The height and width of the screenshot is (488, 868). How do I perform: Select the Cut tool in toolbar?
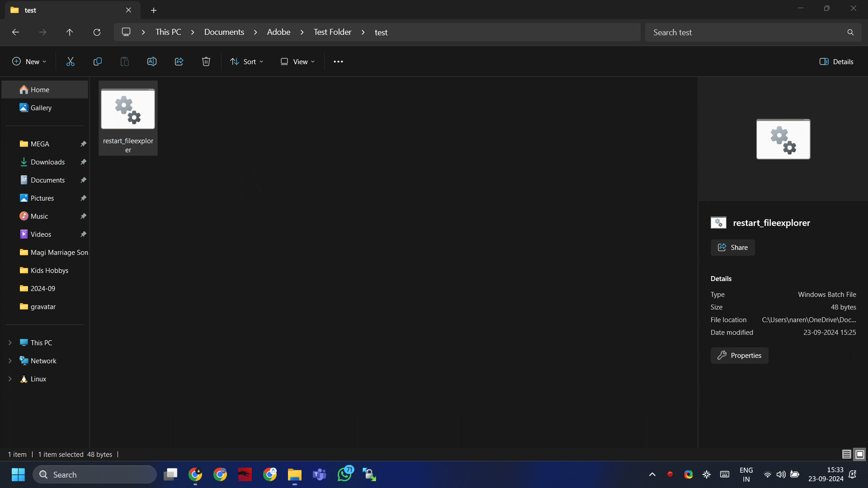click(x=71, y=61)
